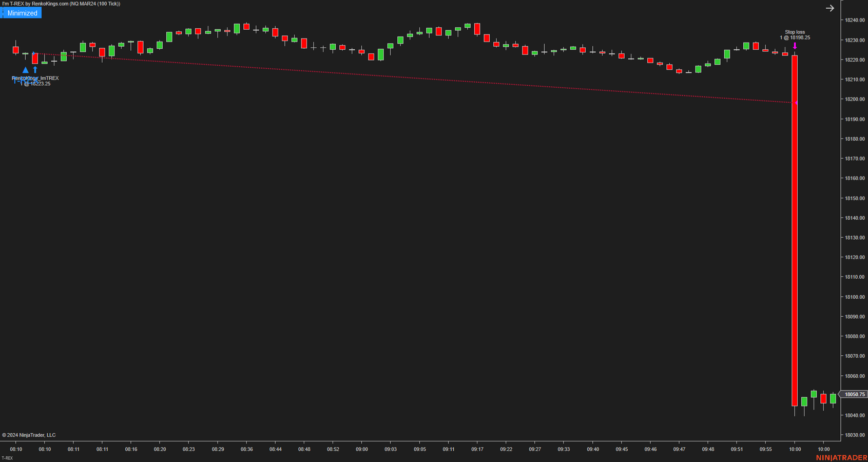The image size is (868, 462).
Task: Click the blue Minimized panel button
Action: (x=22, y=13)
